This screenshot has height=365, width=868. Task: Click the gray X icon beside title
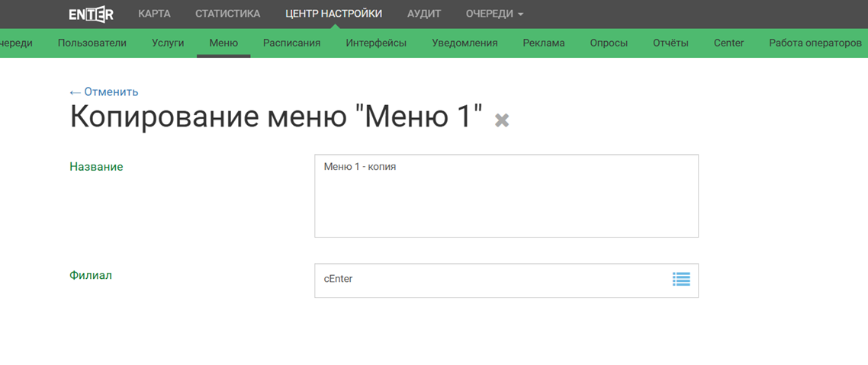(502, 120)
